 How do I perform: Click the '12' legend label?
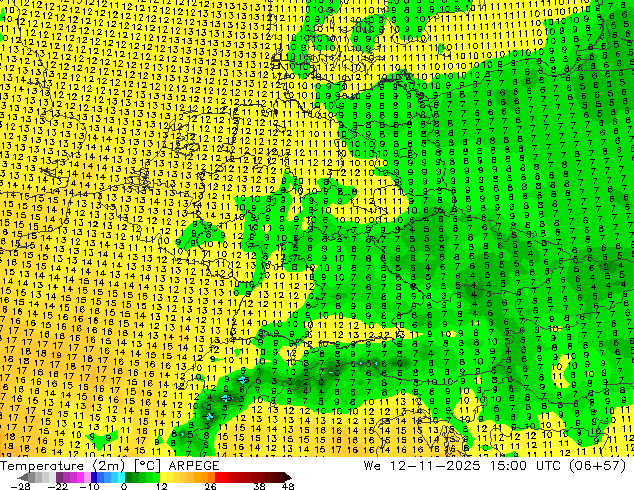[x=162, y=486]
